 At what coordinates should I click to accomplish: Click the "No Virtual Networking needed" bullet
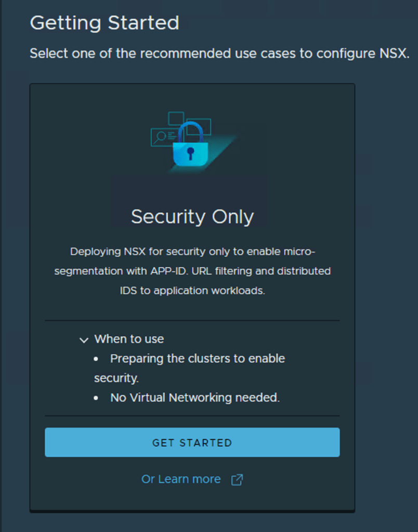coord(195,398)
